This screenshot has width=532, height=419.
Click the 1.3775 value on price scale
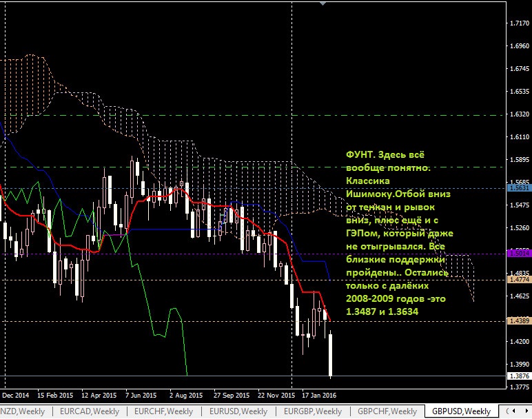tap(520, 387)
